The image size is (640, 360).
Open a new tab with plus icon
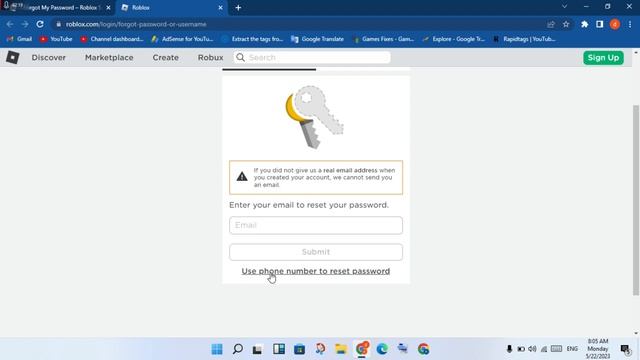click(x=238, y=7)
